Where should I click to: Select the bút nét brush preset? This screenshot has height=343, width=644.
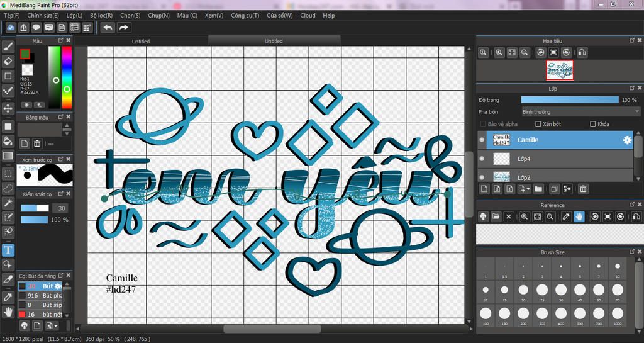point(40,314)
